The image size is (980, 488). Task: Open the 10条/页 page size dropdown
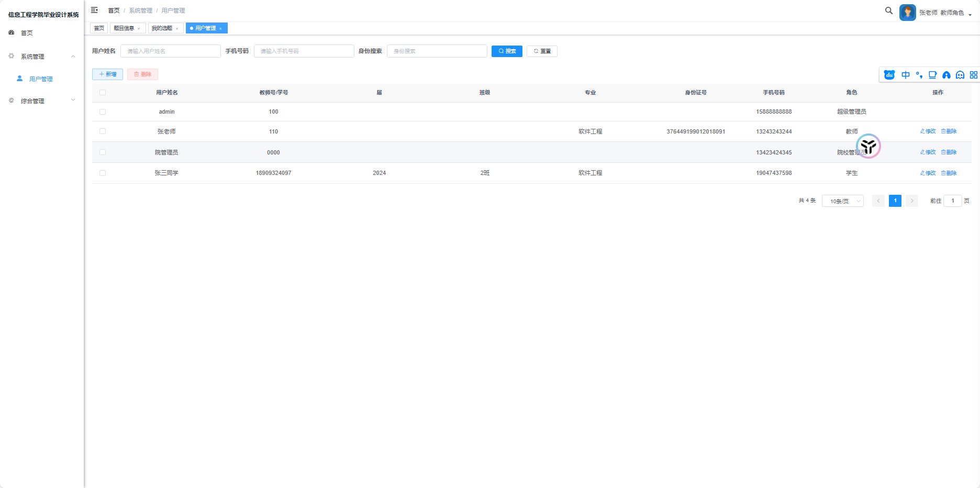(x=842, y=201)
